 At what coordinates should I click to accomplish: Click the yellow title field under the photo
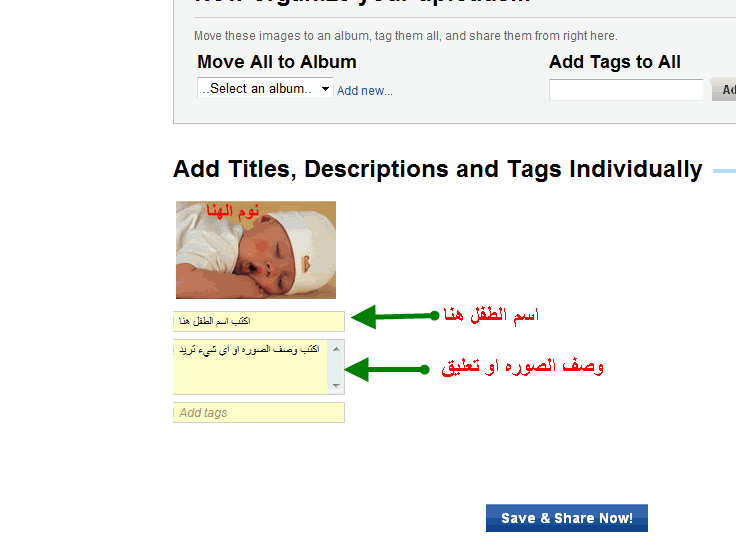click(259, 321)
